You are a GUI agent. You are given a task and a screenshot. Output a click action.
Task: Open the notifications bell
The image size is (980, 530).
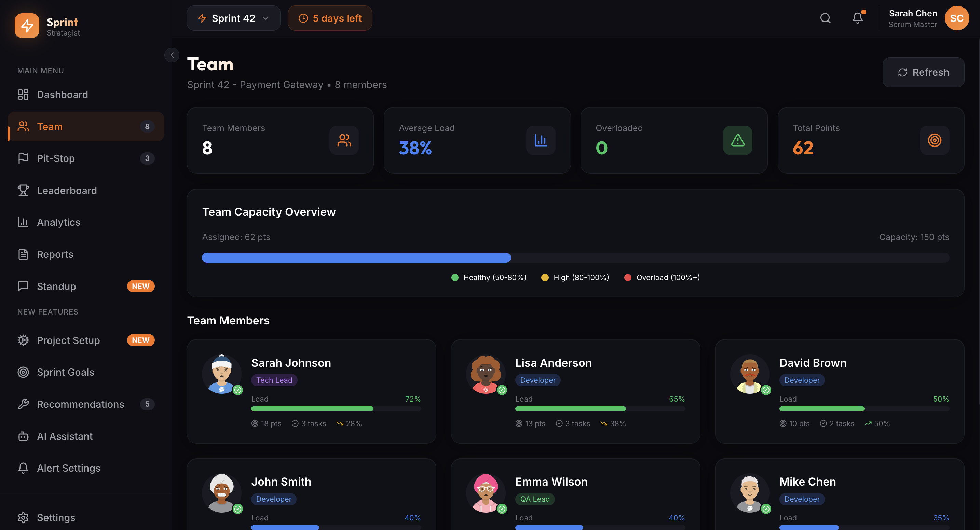857,18
